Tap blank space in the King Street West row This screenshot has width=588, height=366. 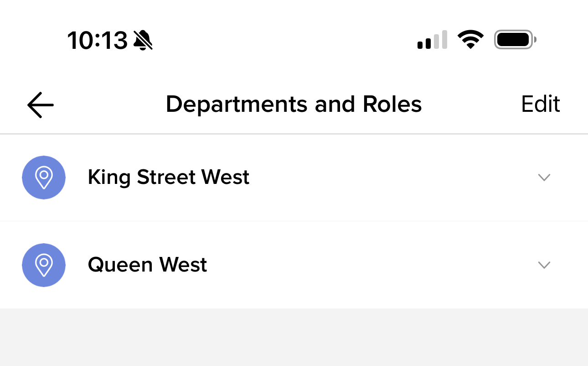pos(392,178)
